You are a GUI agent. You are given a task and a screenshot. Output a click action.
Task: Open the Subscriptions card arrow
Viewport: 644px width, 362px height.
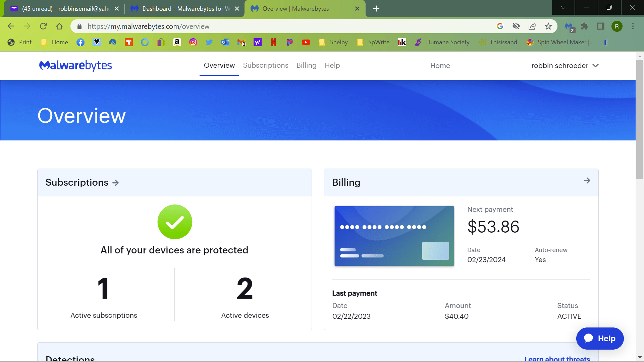coord(116,183)
